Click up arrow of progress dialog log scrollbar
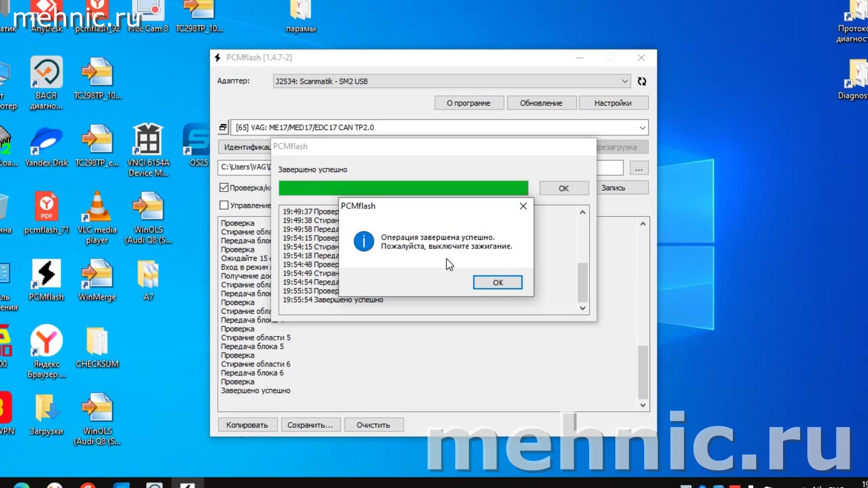 point(583,212)
